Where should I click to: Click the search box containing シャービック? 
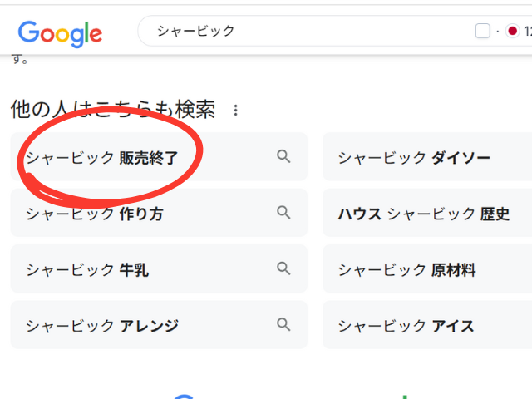[334, 31]
